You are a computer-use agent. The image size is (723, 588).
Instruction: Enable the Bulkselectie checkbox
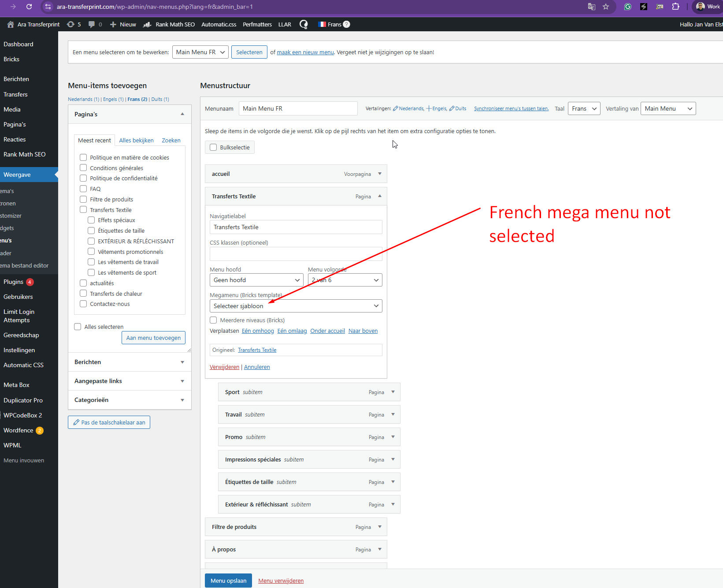click(x=214, y=147)
